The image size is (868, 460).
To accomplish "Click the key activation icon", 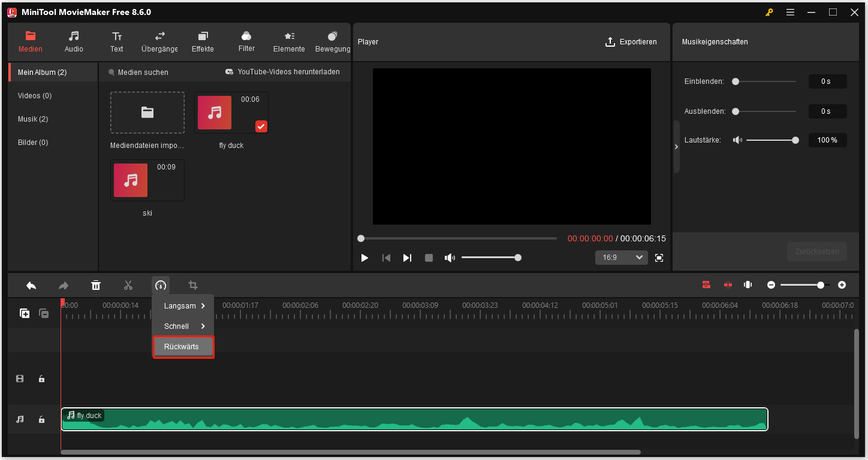I will pos(769,12).
